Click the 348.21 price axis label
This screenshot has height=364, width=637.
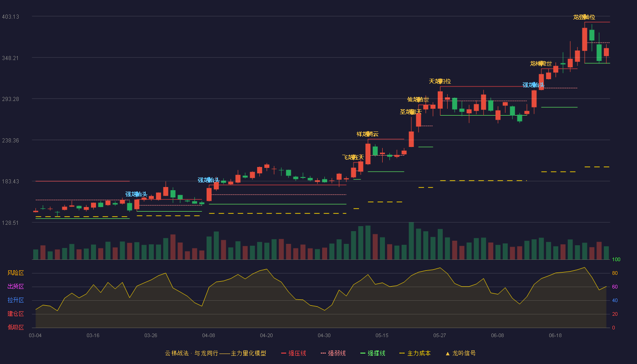coord(10,58)
